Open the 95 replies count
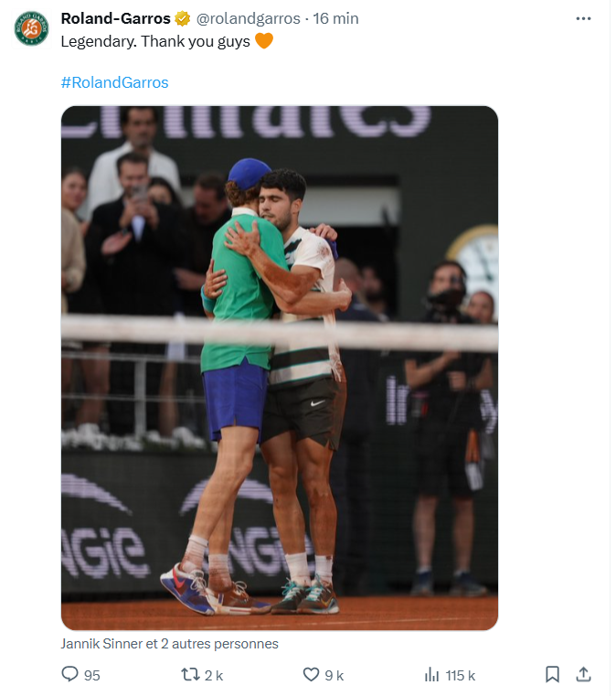The width and height of the screenshot is (616, 696). 91,675
